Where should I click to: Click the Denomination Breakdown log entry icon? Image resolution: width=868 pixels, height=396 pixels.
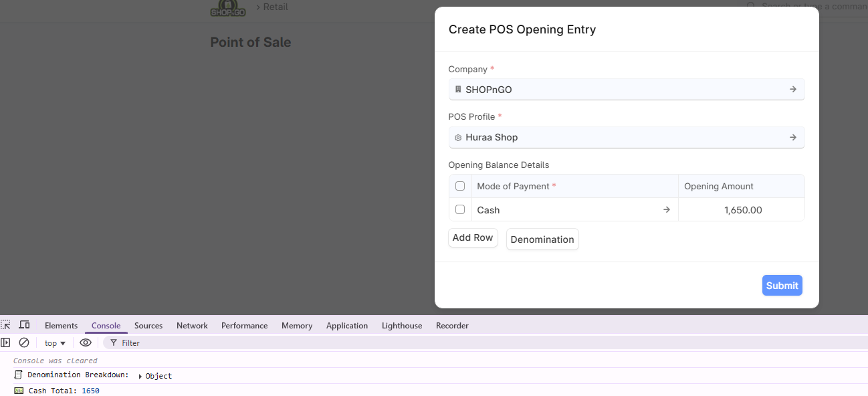[19, 375]
